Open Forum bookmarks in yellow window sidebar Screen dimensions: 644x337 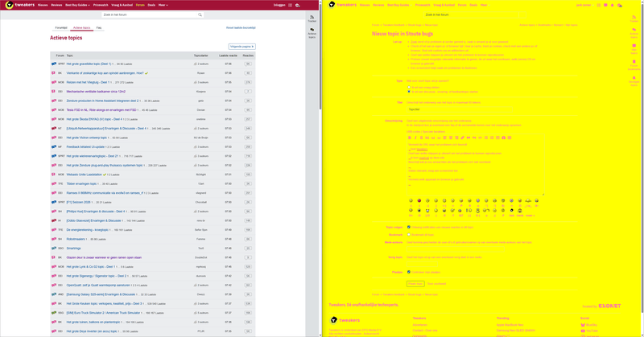tap(634, 65)
